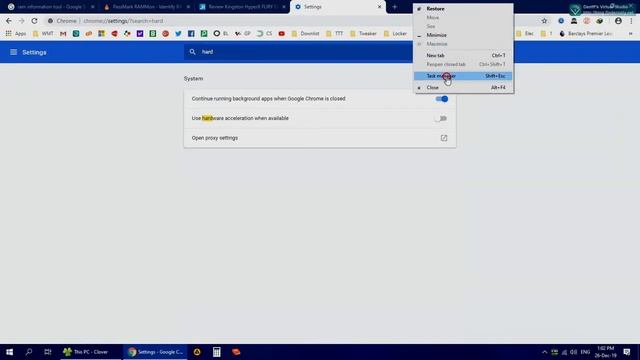The image size is (640, 360).
Task: Reload the page
Action: pyautogui.click(x=34, y=21)
